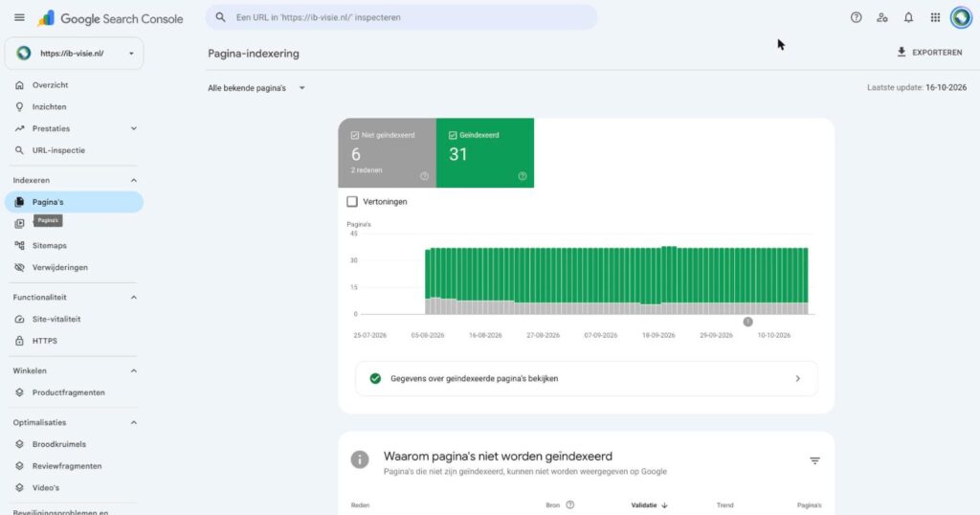The width and height of the screenshot is (980, 515).
Task: Click the Prestaties trend icon
Action: coord(19,128)
